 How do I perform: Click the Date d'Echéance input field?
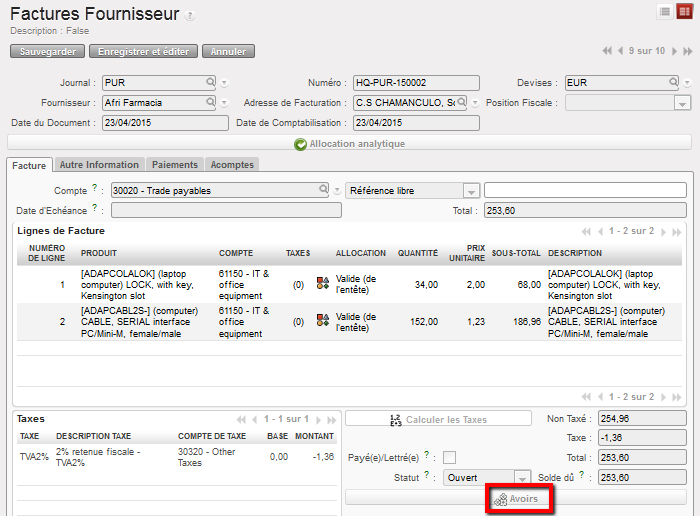point(226,210)
